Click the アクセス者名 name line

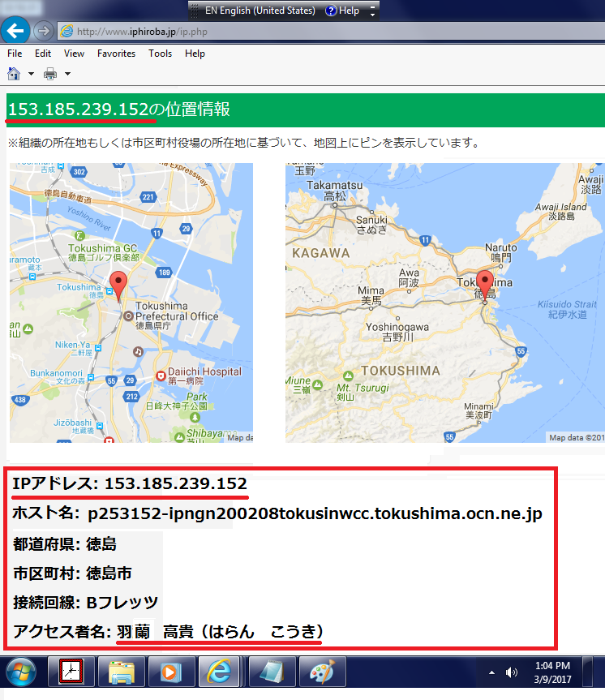168,631
